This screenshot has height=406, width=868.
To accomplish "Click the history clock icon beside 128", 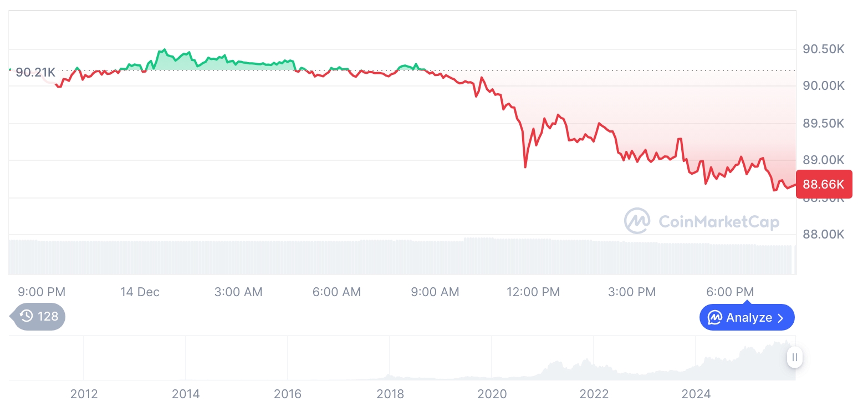I will (26, 317).
